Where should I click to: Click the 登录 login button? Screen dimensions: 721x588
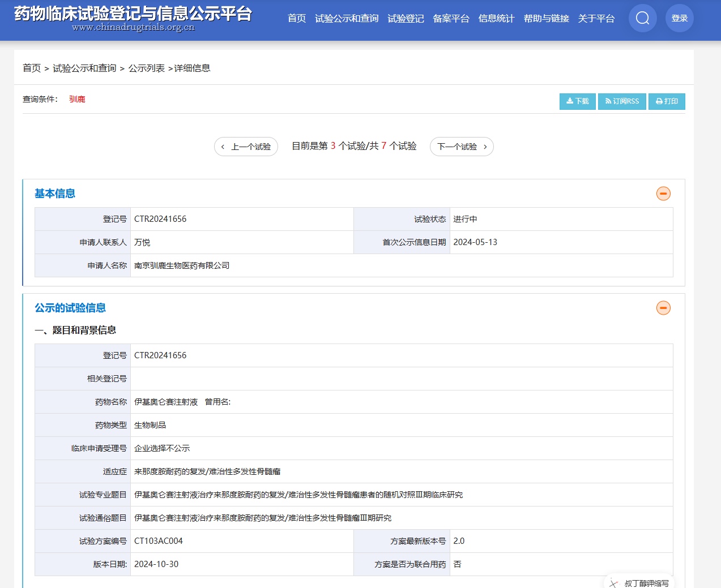coord(679,18)
